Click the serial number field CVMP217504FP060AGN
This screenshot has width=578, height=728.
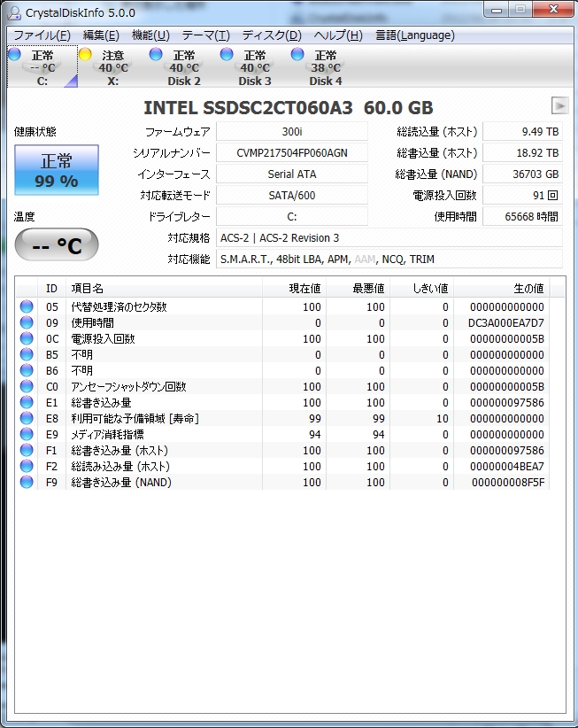pyautogui.click(x=292, y=152)
